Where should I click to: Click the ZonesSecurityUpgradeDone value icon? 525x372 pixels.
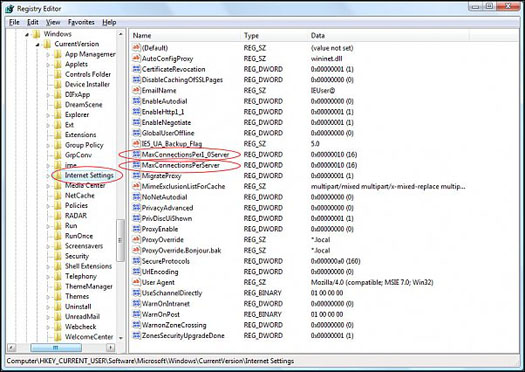[x=136, y=336]
